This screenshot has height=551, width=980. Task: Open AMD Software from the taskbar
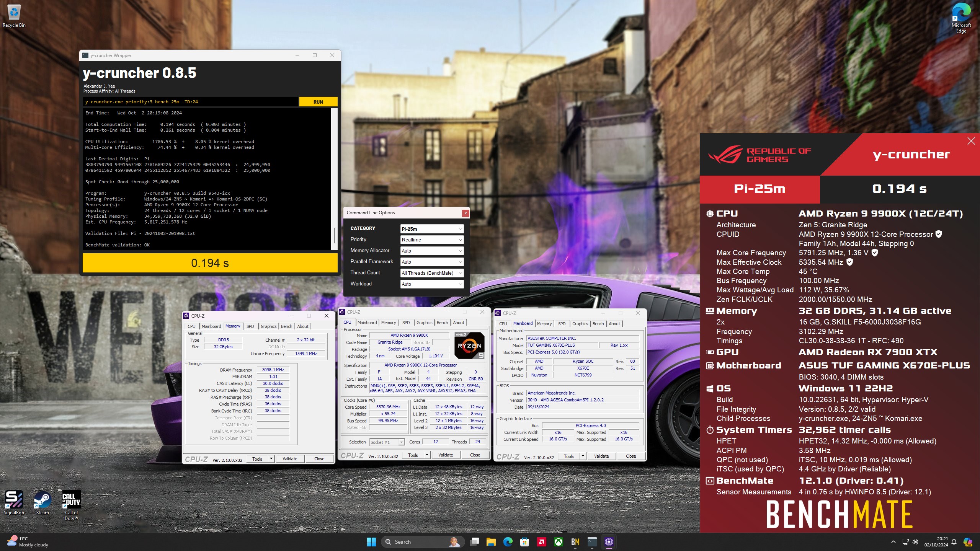[x=542, y=542]
